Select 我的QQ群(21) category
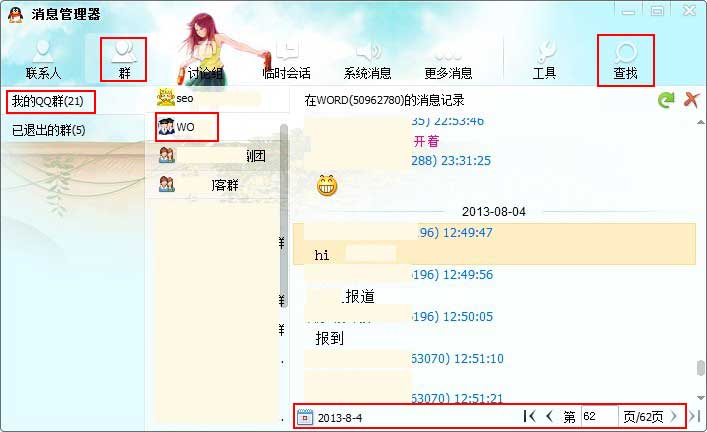Screen dimensions: 707x432 point(50,101)
